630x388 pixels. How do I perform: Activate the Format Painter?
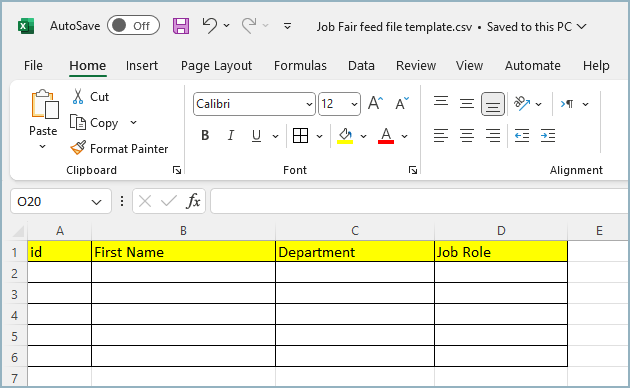pyautogui.click(x=119, y=149)
